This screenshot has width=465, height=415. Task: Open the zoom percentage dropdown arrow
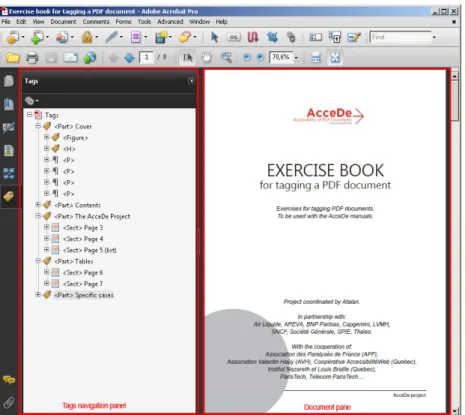296,58
